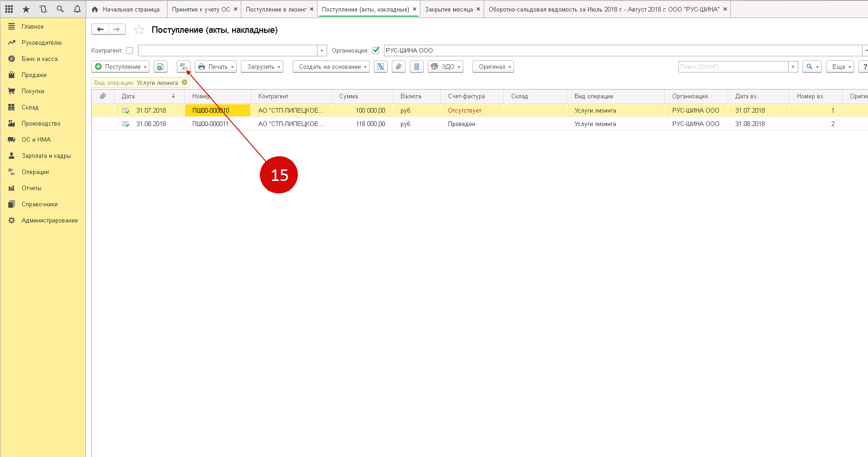Expand Создать на основании dropdown
The image size is (868, 457).
pyautogui.click(x=331, y=67)
